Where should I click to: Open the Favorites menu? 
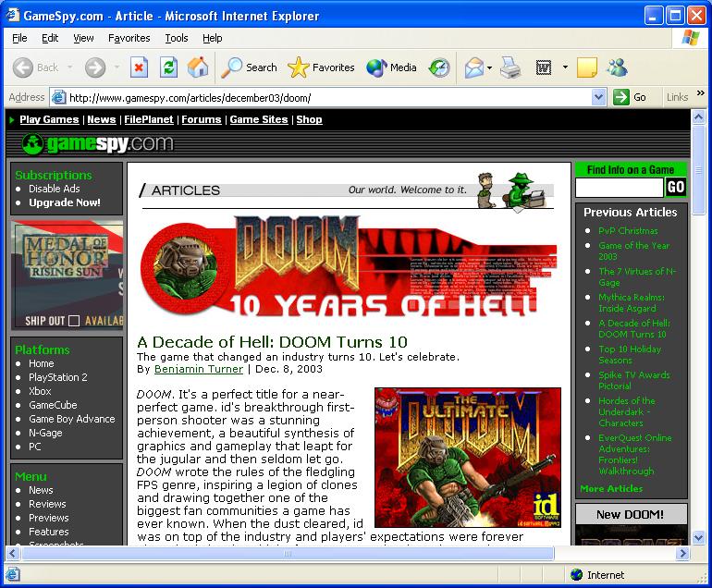click(x=129, y=38)
